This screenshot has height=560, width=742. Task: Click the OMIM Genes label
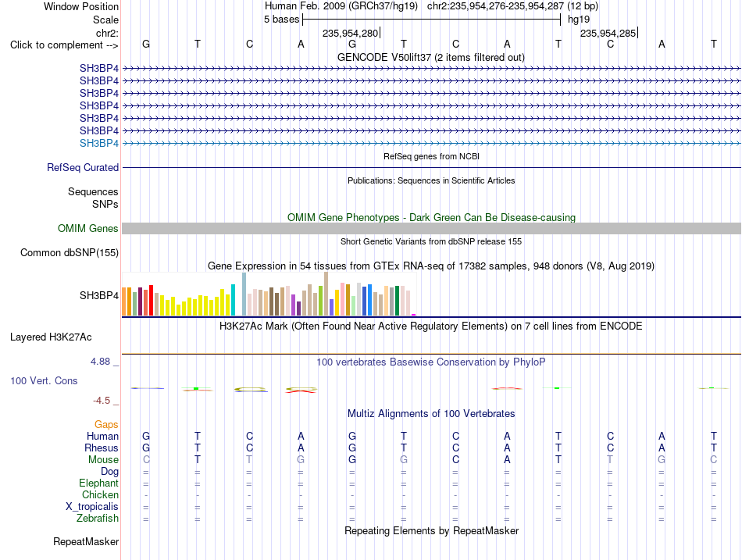88,228
